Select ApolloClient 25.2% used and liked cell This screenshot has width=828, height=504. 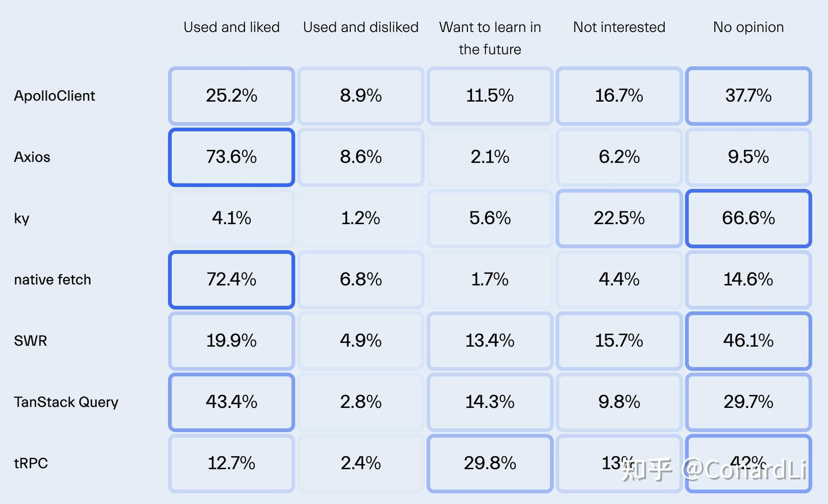click(231, 96)
